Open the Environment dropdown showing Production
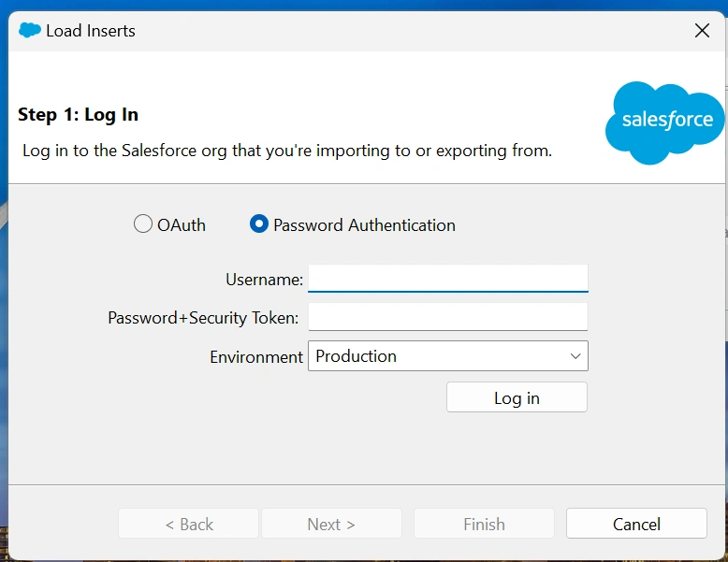This screenshot has height=562, width=728. pos(448,356)
